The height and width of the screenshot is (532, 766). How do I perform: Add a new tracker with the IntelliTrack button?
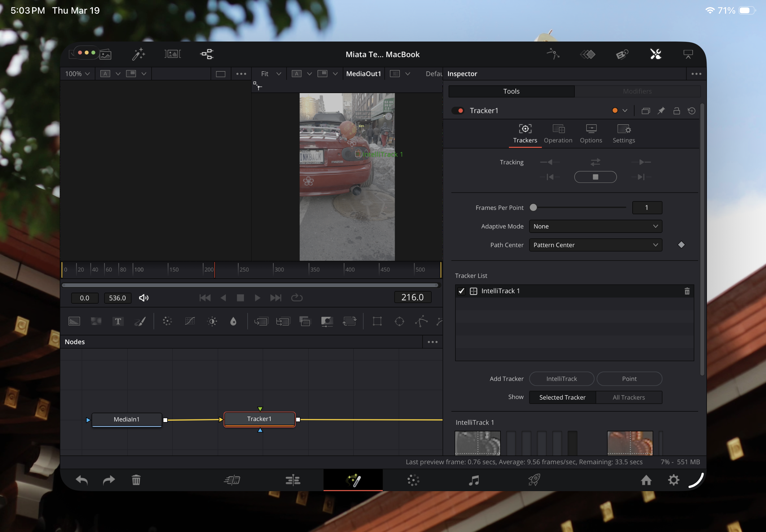click(x=561, y=379)
